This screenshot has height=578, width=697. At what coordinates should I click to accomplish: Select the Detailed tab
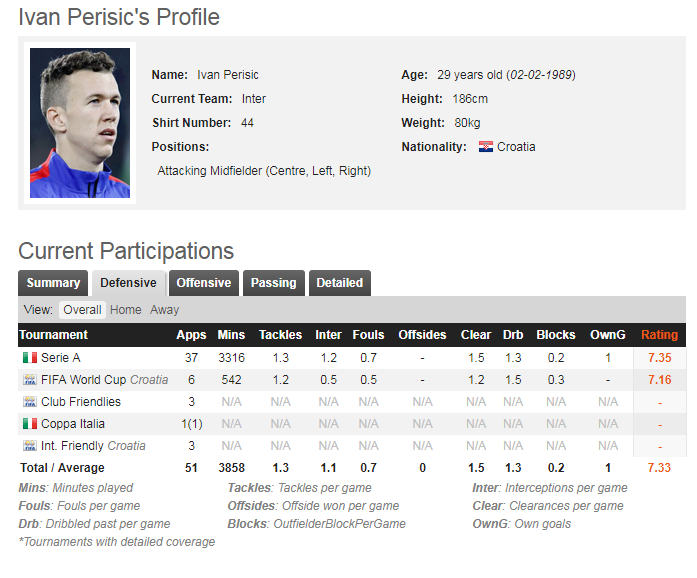pyautogui.click(x=340, y=283)
